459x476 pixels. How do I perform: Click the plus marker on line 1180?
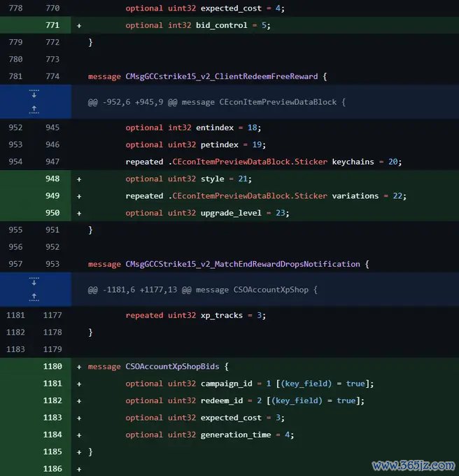click(x=79, y=367)
